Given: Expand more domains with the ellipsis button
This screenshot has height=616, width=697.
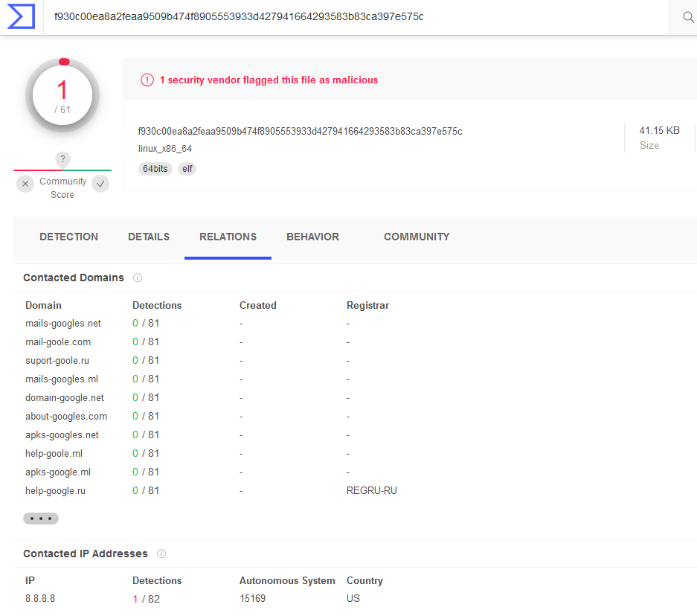Looking at the screenshot, I should click(x=41, y=519).
